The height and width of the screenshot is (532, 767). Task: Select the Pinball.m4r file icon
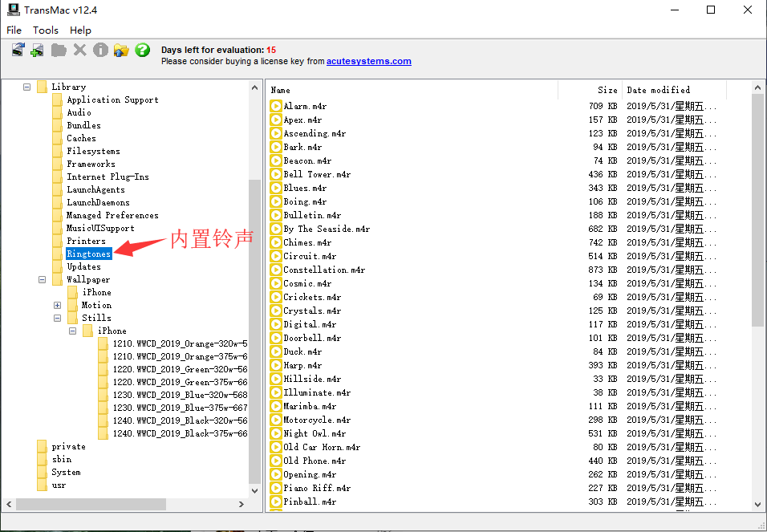(x=276, y=502)
